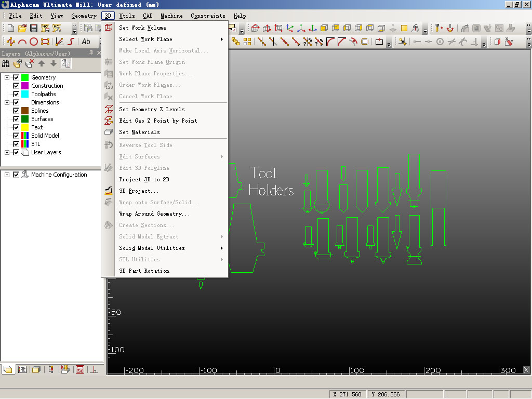Screen dimensions: 532x399
Task: Click the magenta Construction layer color swatch
Action: (x=25, y=86)
